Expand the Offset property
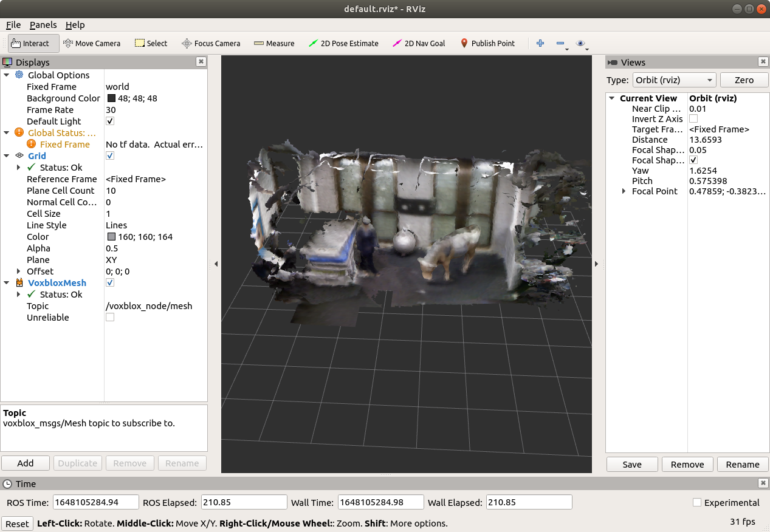The width and height of the screenshot is (770, 532). coord(19,271)
